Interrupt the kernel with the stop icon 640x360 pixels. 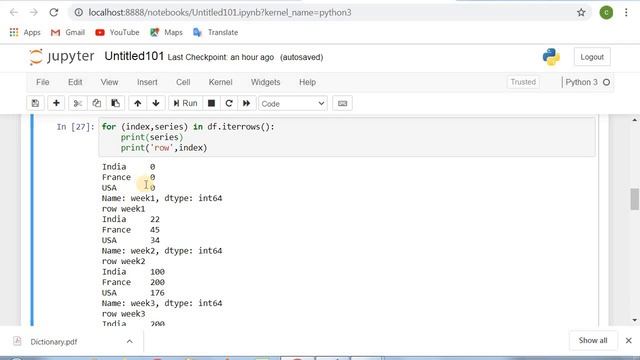click(x=211, y=103)
